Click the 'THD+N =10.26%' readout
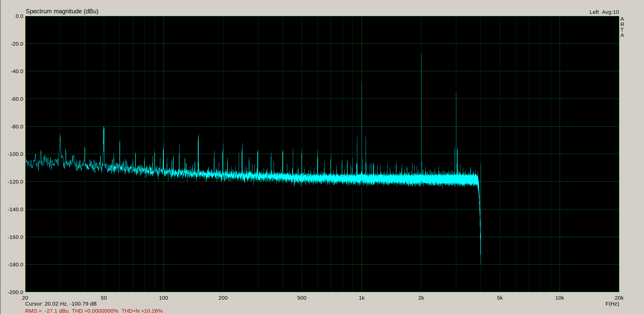The image size is (644, 314). tap(142, 311)
